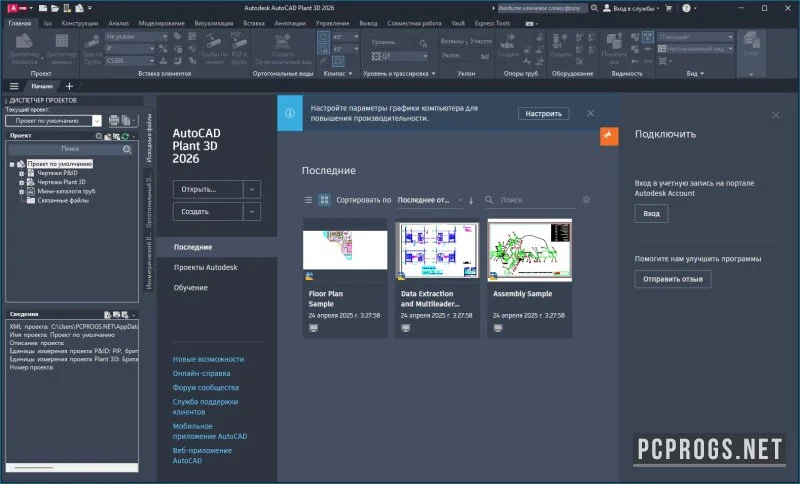The width and height of the screenshot is (800, 484).
Task: Click the Help question mark icon
Action: point(686,8)
